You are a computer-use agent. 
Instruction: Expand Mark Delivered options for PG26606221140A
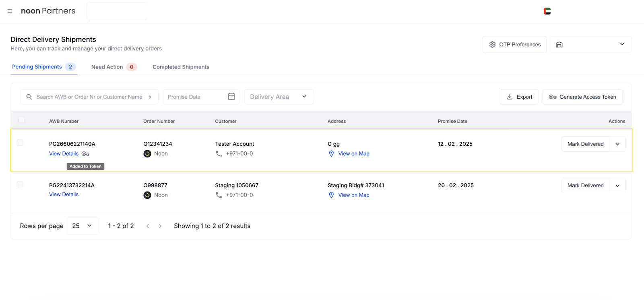617,144
